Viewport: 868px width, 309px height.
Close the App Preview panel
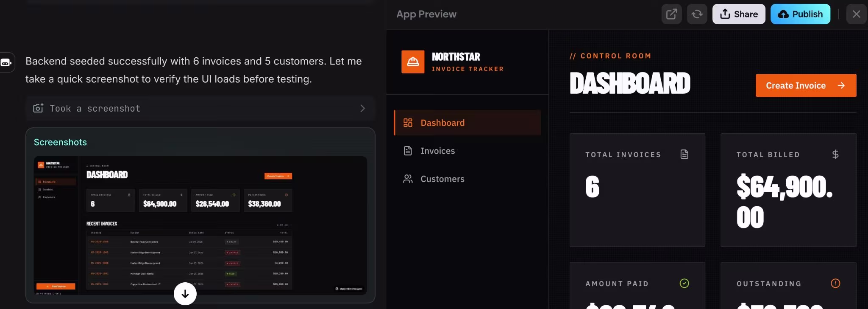tap(856, 14)
